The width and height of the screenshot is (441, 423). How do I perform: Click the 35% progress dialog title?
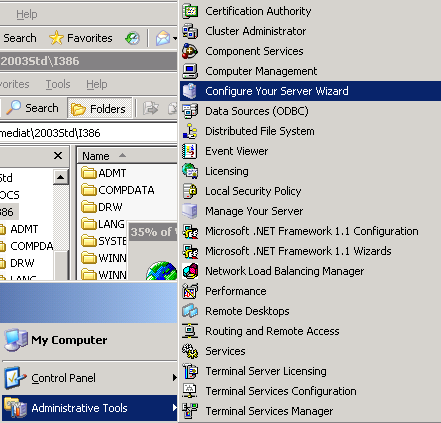click(153, 232)
